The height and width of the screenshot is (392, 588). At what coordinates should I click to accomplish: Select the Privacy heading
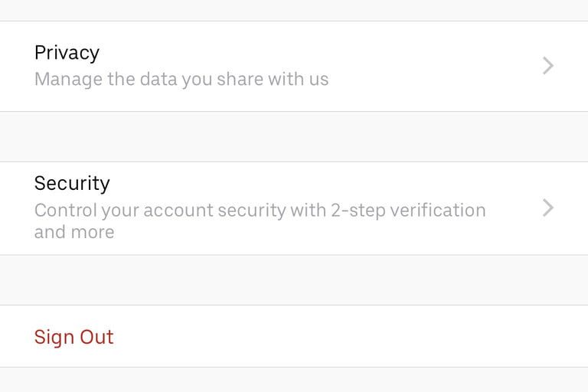[x=67, y=53]
